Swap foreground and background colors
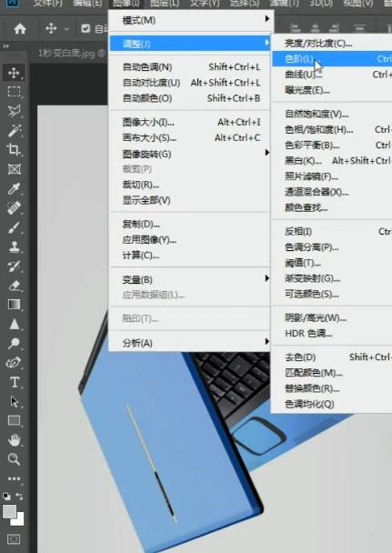The height and width of the screenshot is (553, 392). click(19, 497)
